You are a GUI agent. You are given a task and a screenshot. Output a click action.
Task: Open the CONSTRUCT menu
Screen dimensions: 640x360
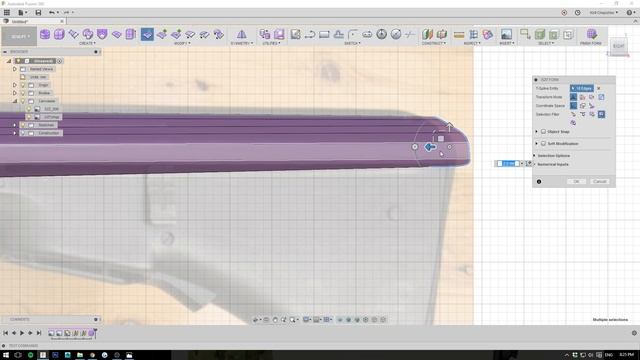pos(434,43)
